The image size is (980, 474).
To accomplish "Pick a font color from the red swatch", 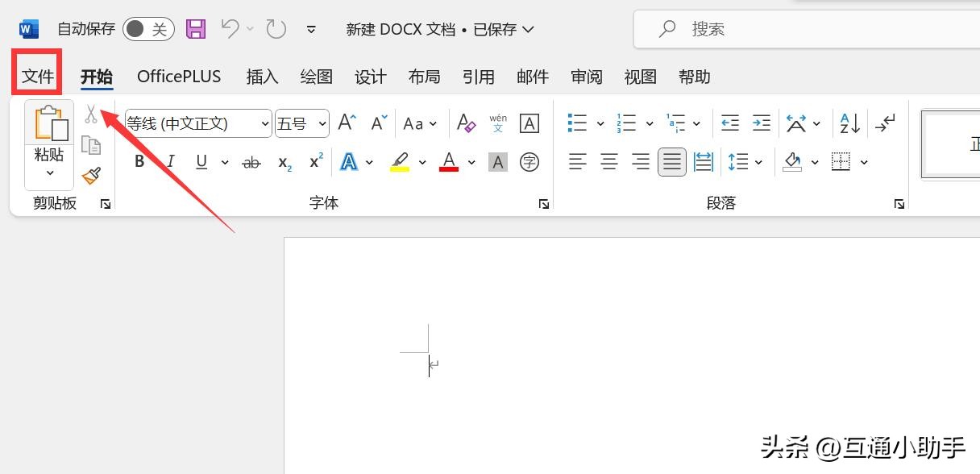I will 448,162.
